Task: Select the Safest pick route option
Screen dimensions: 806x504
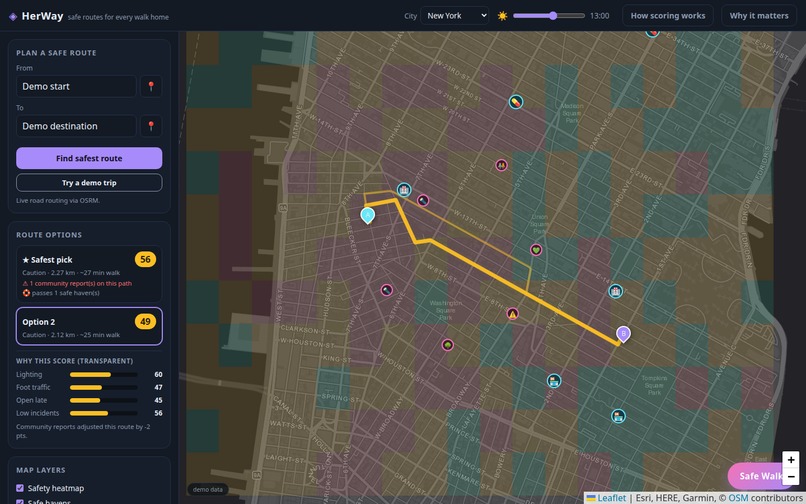Action: [x=89, y=274]
